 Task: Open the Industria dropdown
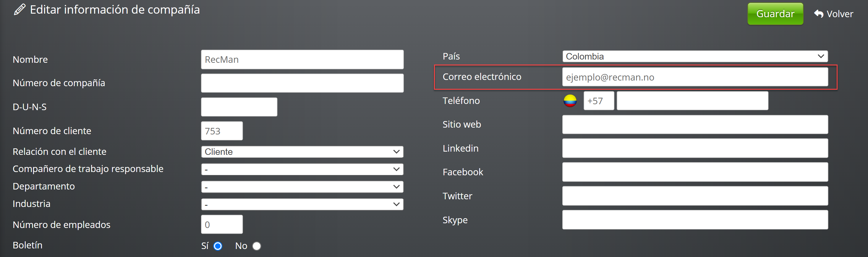(302, 204)
